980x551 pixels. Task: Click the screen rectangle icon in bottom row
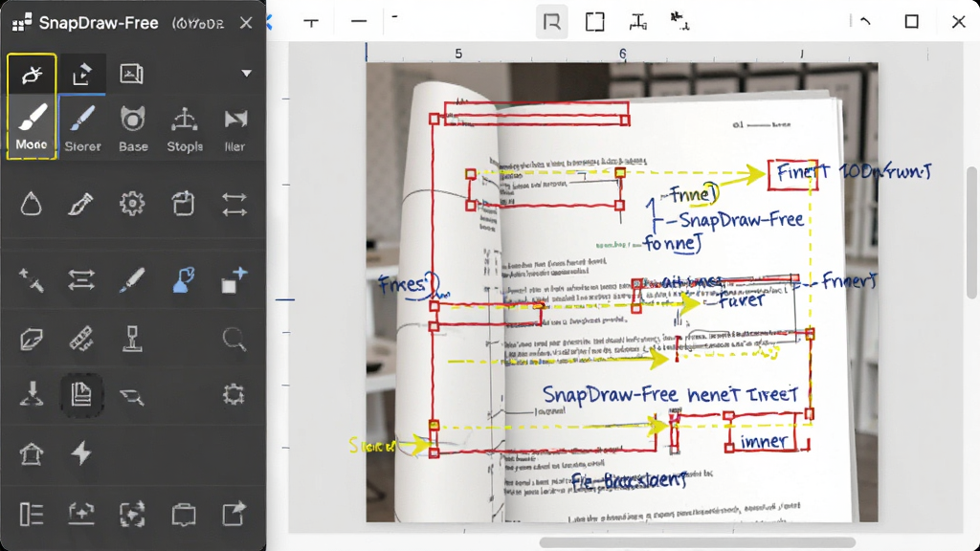point(183,514)
